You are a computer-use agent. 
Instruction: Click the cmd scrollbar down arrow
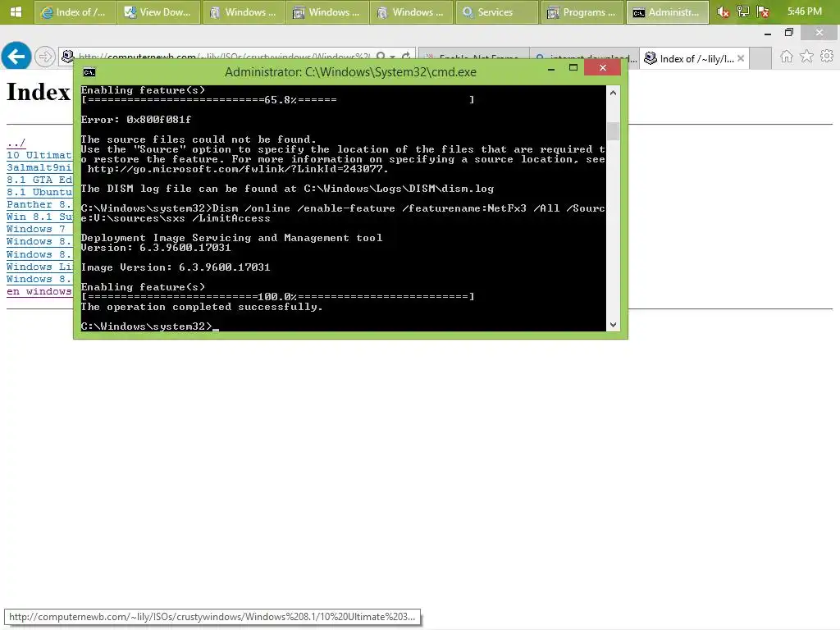click(x=614, y=325)
